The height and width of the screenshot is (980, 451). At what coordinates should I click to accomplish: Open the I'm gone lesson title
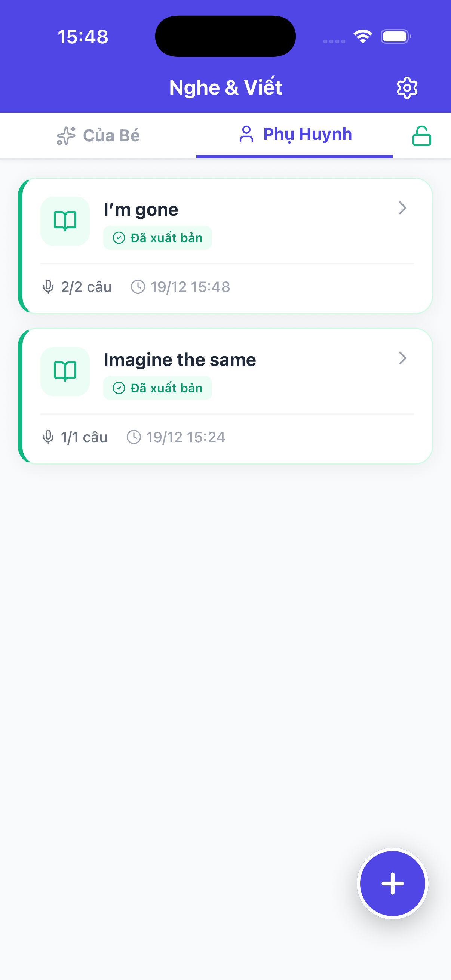pos(141,210)
